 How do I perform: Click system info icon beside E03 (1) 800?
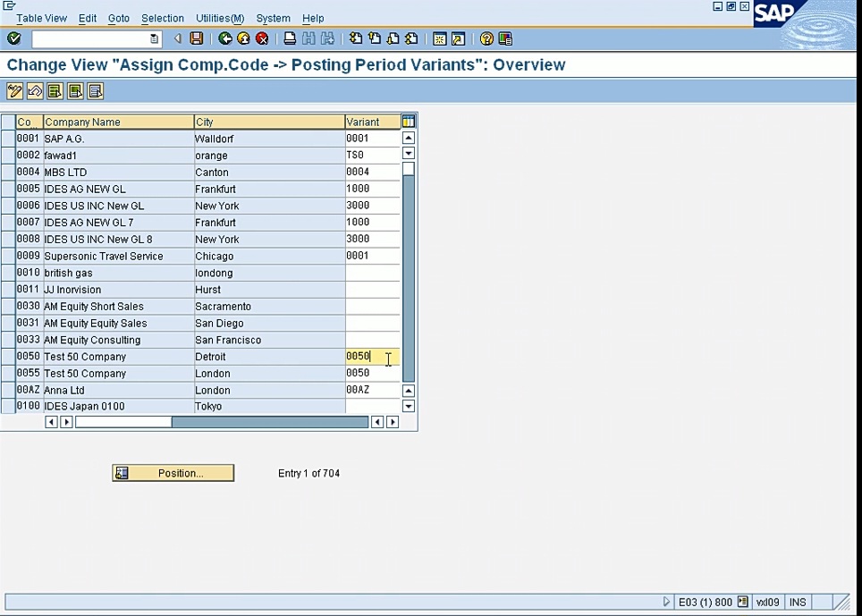(743, 602)
